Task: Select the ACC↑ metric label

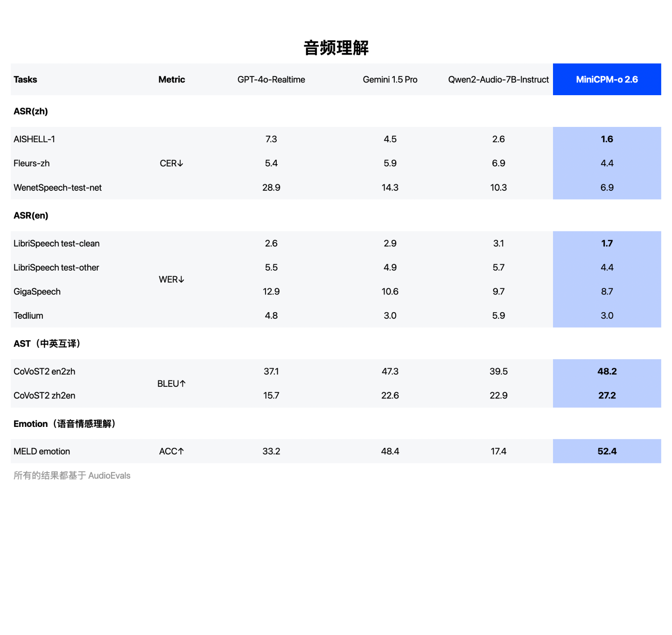Action: pos(171,451)
